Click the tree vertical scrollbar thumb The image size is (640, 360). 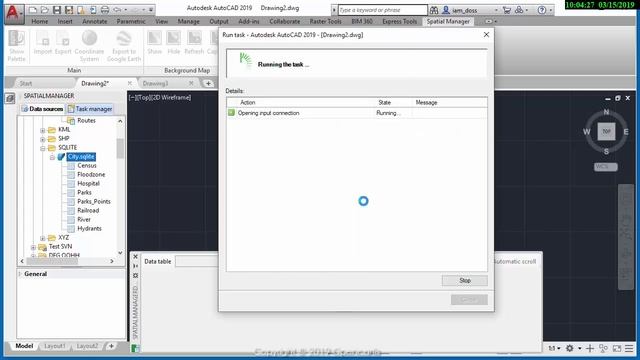(120, 148)
